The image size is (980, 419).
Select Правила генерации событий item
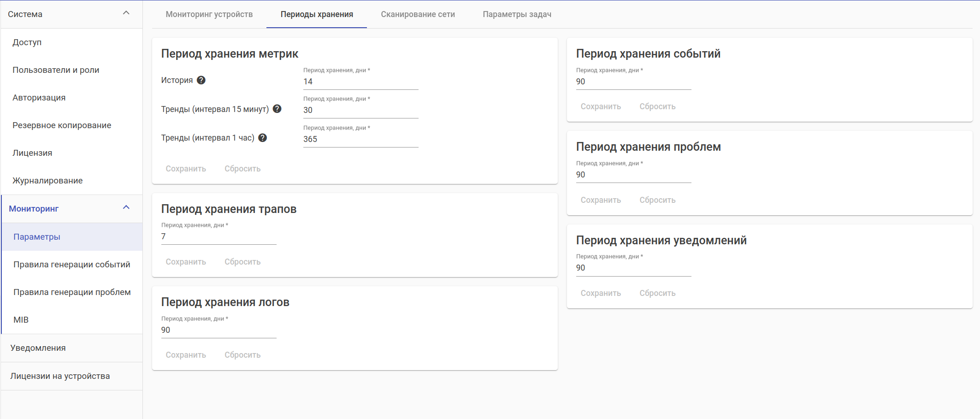pos(72,265)
